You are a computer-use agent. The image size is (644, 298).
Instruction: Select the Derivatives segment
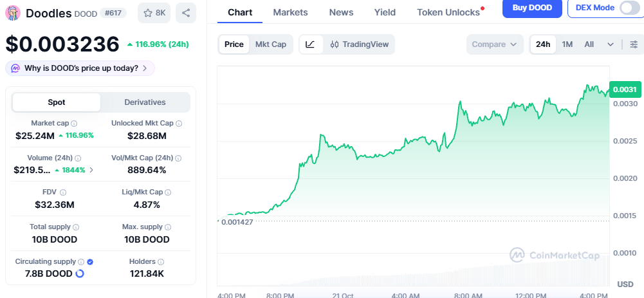pos(145,102)
